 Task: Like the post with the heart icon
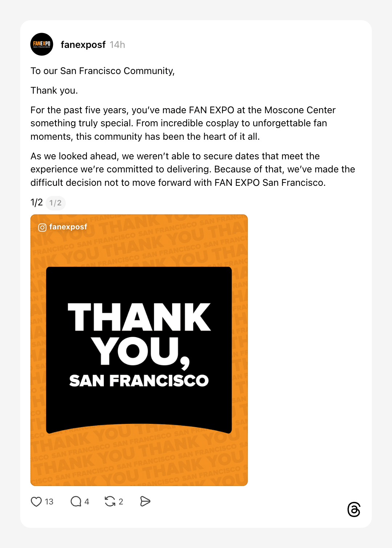pyautogui.click(x=36, y=502)
